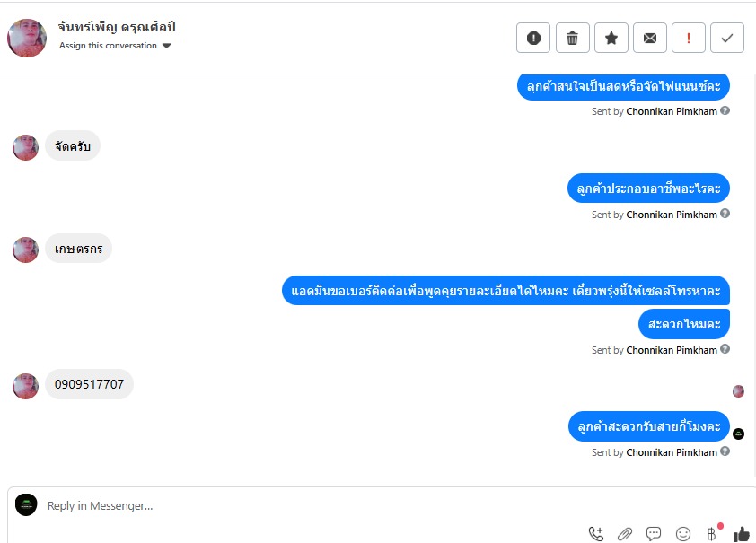Open saved replies speech bubble icon
Image resolution: width=756 pixels, height=543 pixels.
[x=654, y=533]
